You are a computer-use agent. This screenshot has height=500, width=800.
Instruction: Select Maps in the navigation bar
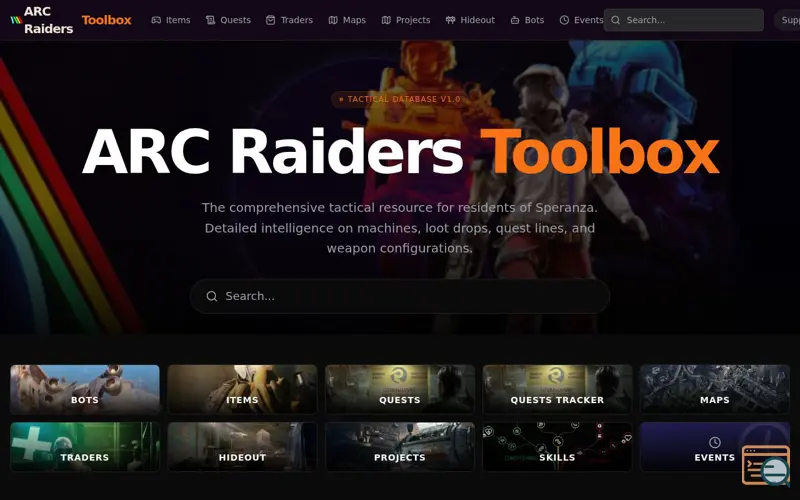[x=347, y=20]
